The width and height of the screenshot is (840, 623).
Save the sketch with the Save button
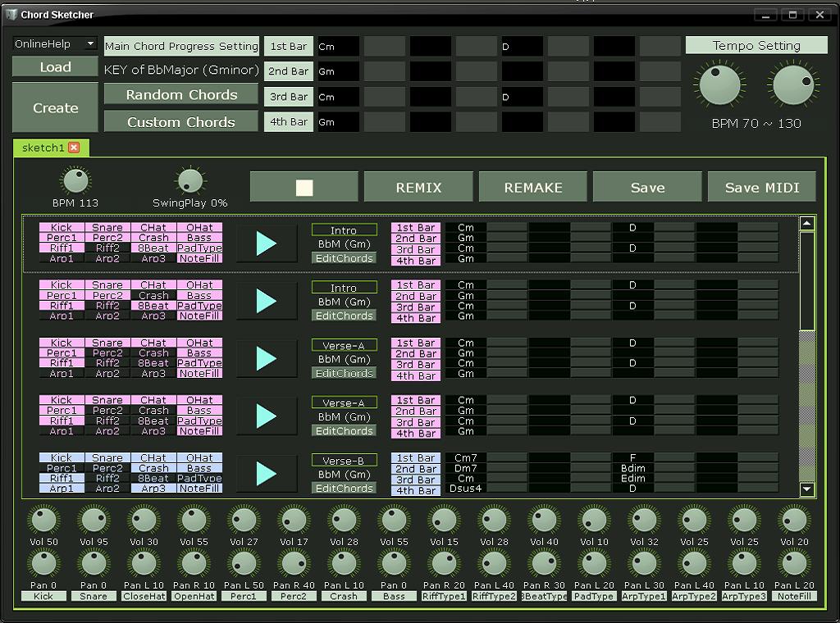(648, 187)
